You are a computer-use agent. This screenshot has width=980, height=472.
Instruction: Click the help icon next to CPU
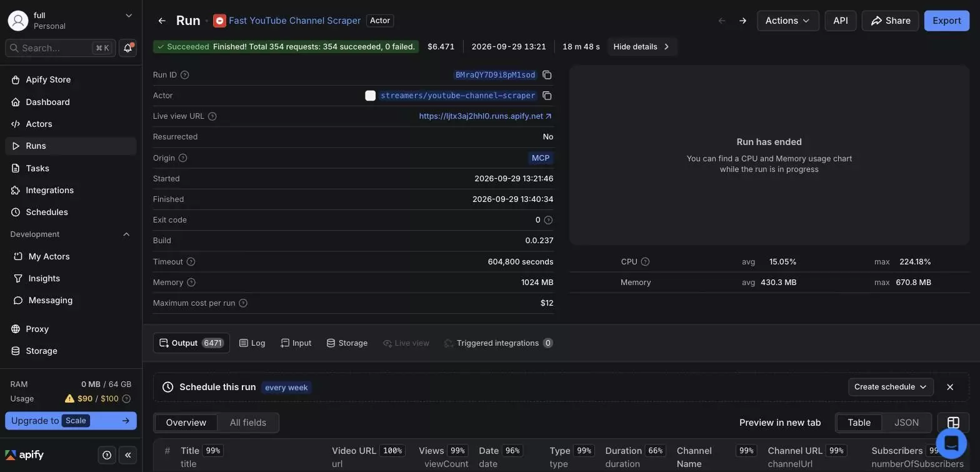[646, 262]
